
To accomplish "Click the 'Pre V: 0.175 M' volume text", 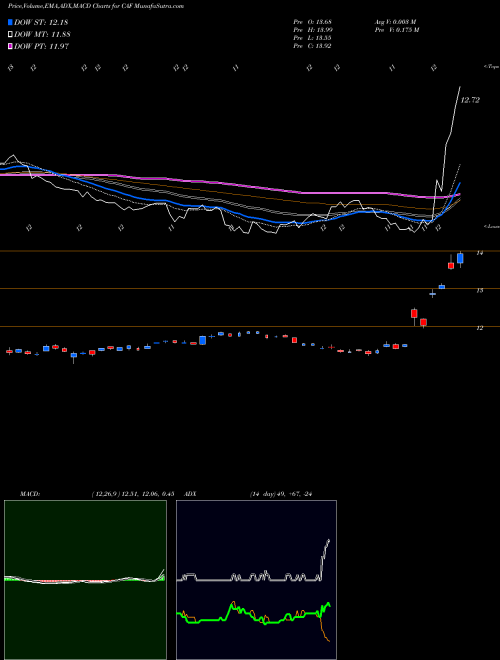I will pos(396,30).
